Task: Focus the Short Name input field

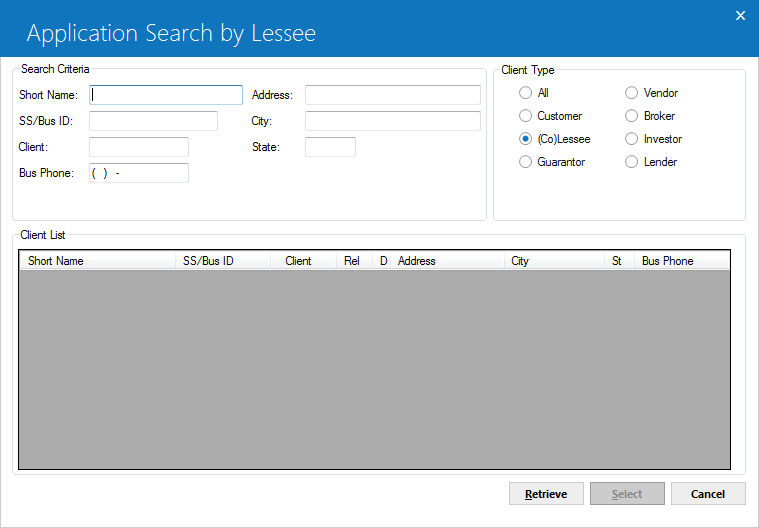Action: [x=166, y=95]
